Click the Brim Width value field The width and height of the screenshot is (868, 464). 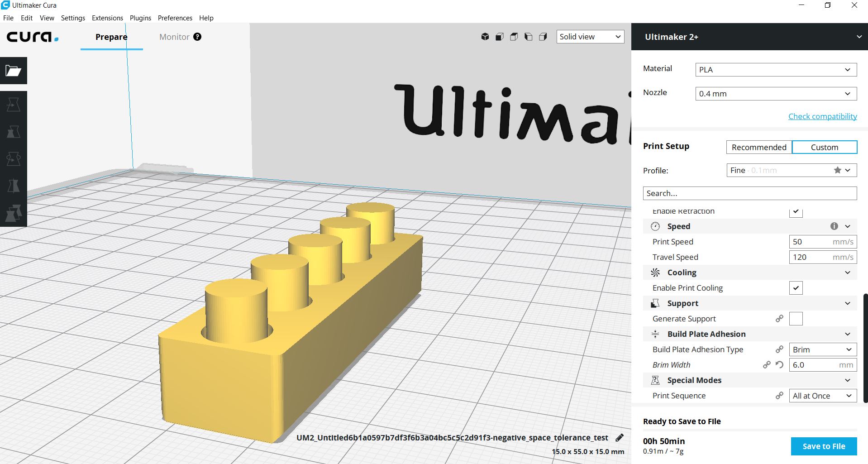click(x=823, y=365)
